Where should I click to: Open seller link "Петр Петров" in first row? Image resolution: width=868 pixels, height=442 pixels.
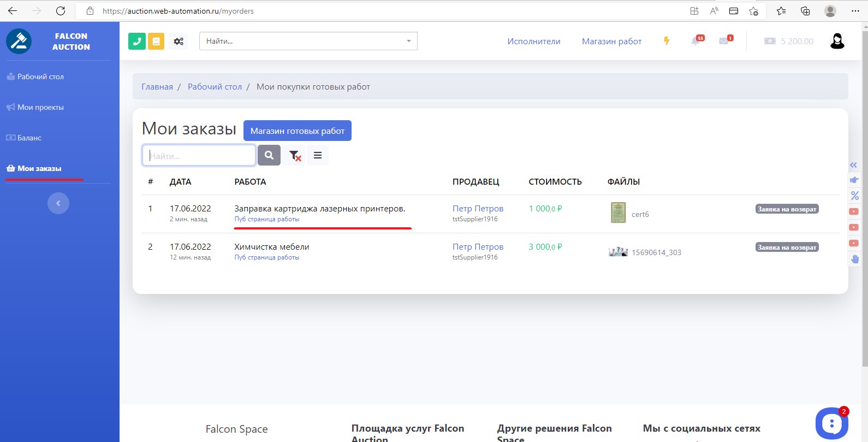[478, 208]
